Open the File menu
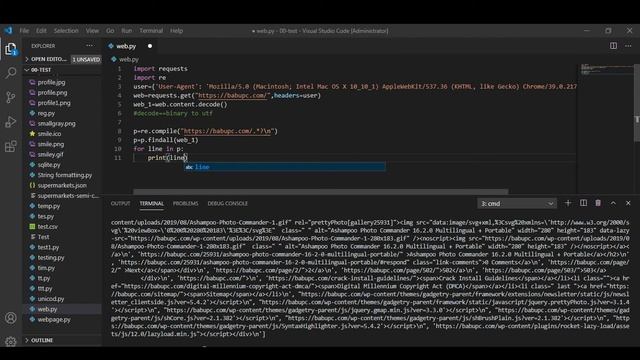 click(24, 31)
